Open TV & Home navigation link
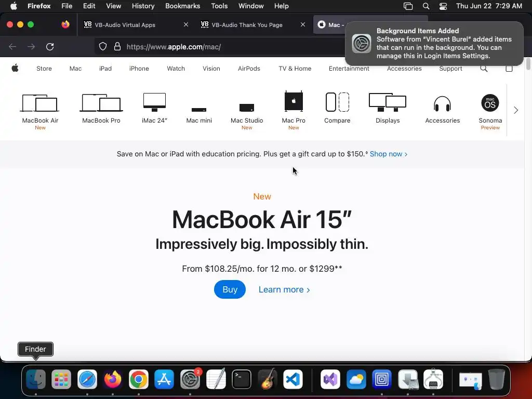 click(295, 69)
